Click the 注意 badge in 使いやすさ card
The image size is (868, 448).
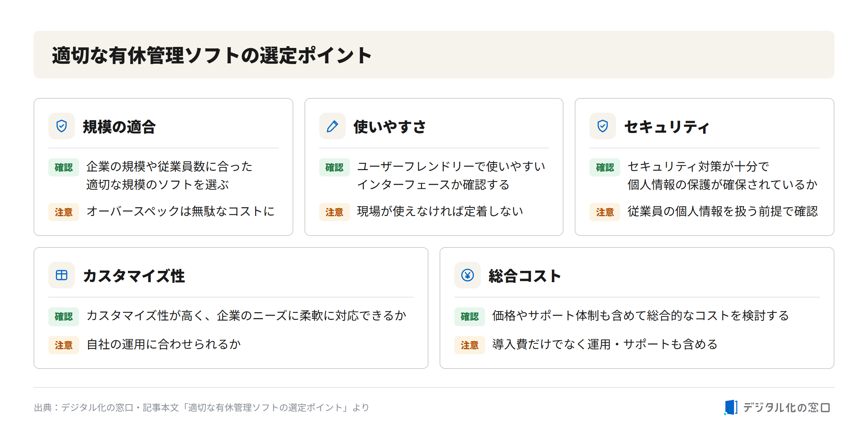(x=334, y=212)
